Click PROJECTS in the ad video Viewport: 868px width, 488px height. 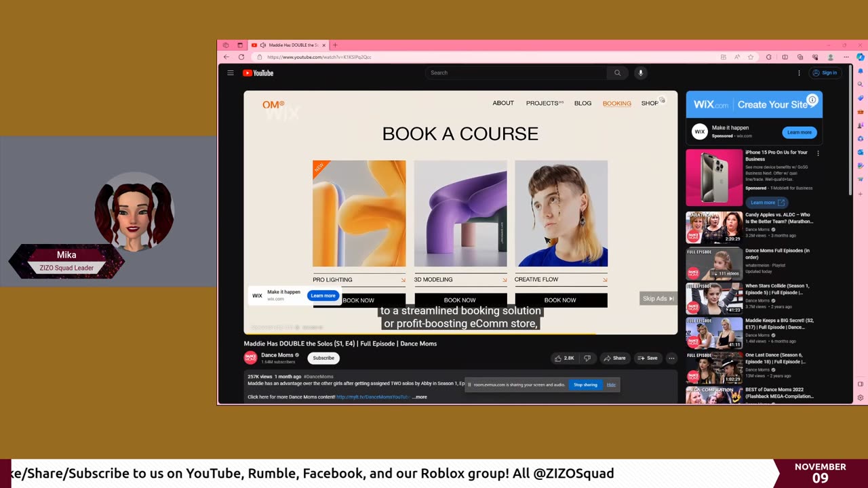click(x=545, y=103)
